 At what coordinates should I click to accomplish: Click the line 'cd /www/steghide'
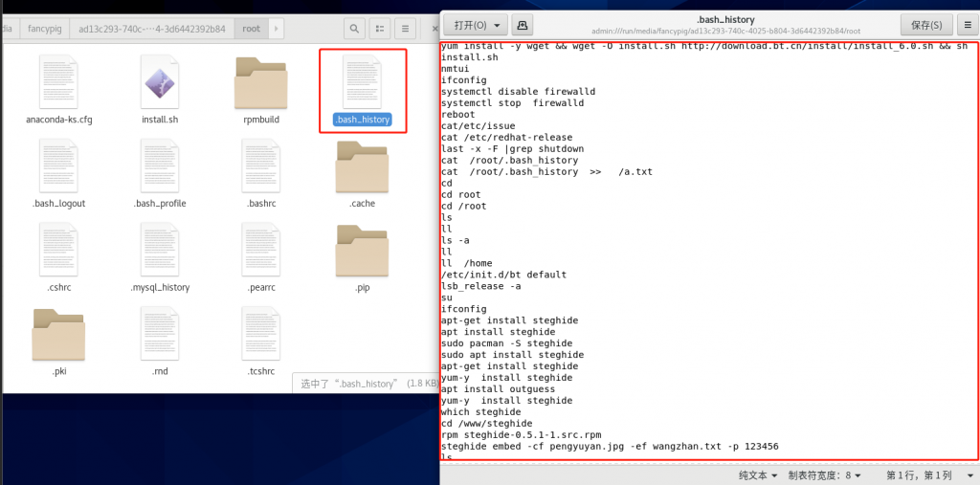[x=486, y=423]
